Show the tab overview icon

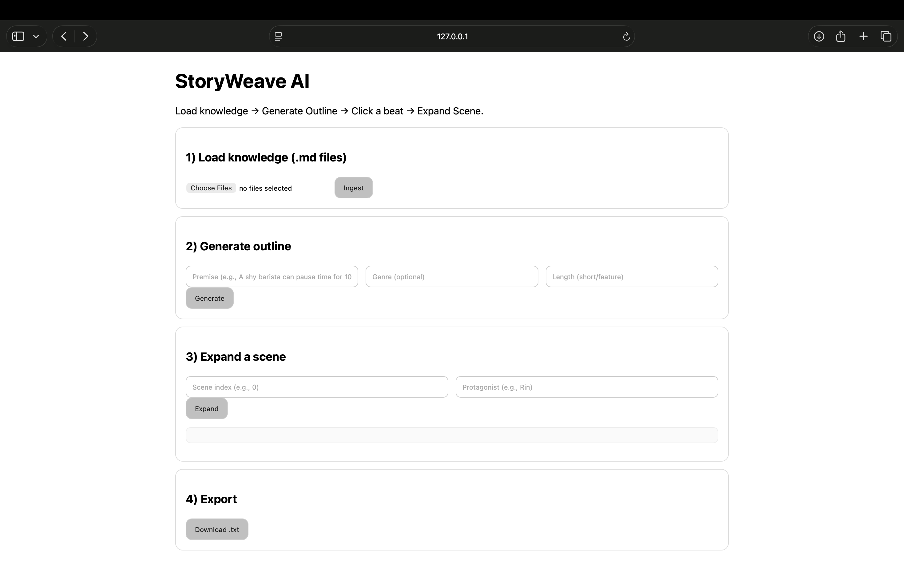[886, 37]
